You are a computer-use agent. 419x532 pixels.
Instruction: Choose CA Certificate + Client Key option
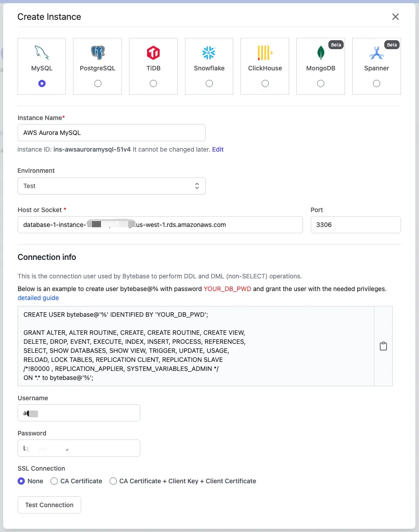pyautogui.click(x=113, y=481)
